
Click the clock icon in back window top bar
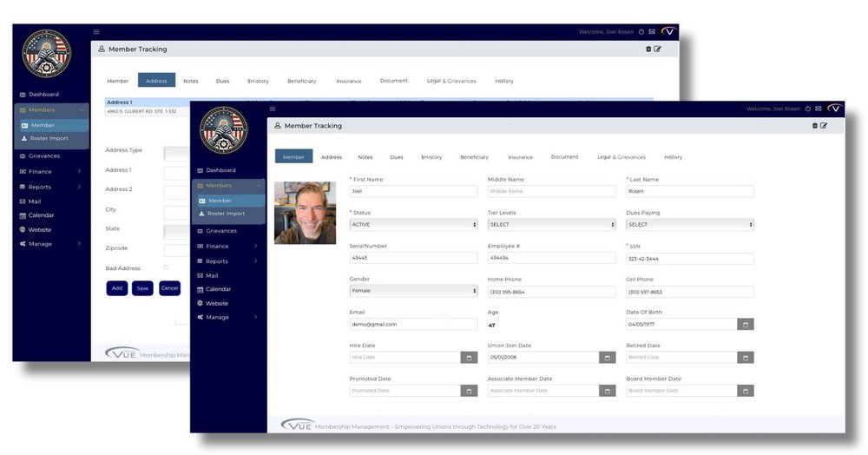pyautogui.click(x=641, y=32)
